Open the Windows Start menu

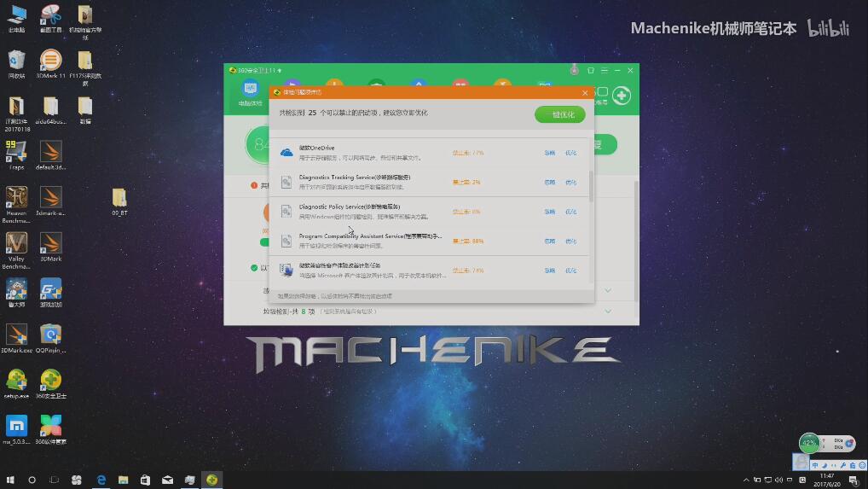10,480
